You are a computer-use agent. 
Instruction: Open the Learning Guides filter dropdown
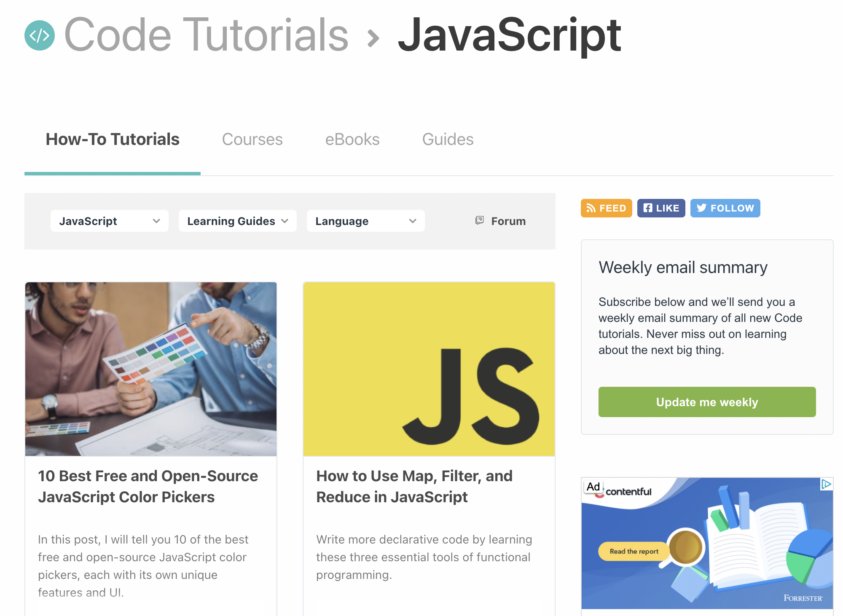click(x=237, y=221)
